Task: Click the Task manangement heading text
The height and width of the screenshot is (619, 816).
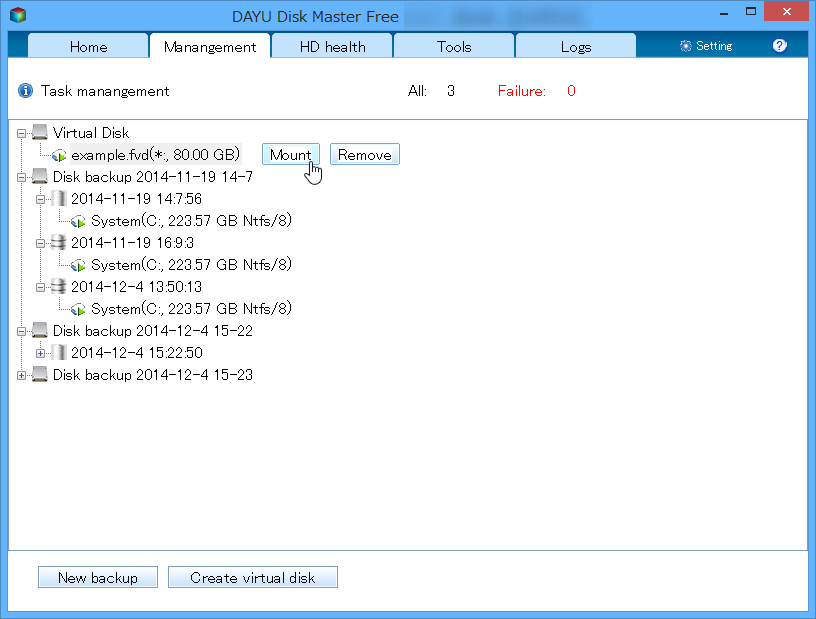Action: [105, 91]
